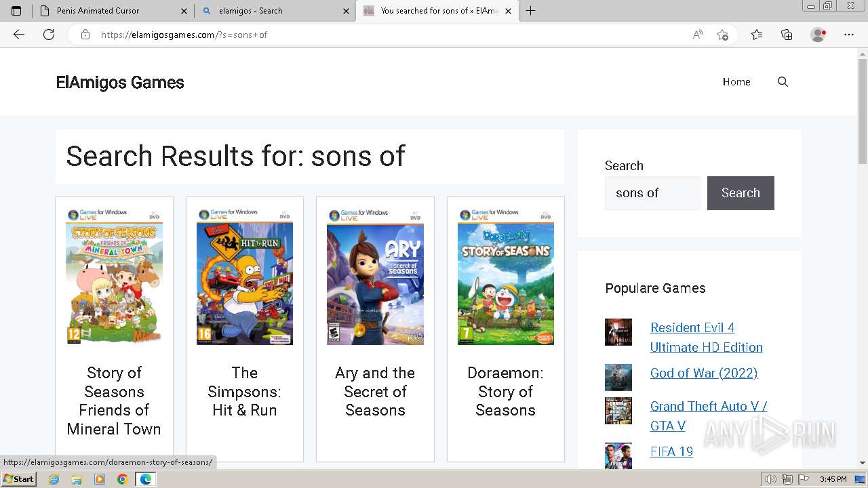Refresh the current page

pos(49,35)
